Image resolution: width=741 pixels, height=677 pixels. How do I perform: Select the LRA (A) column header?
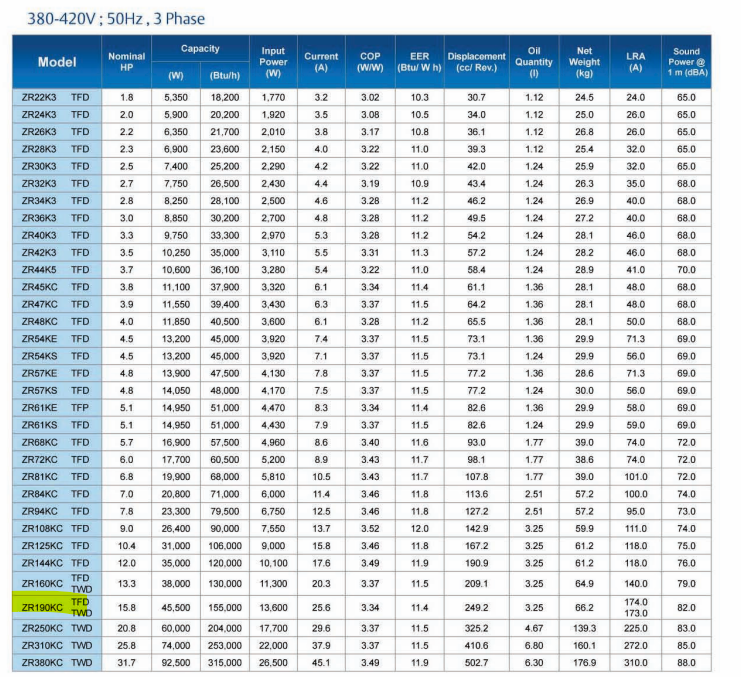coord(635,62)
